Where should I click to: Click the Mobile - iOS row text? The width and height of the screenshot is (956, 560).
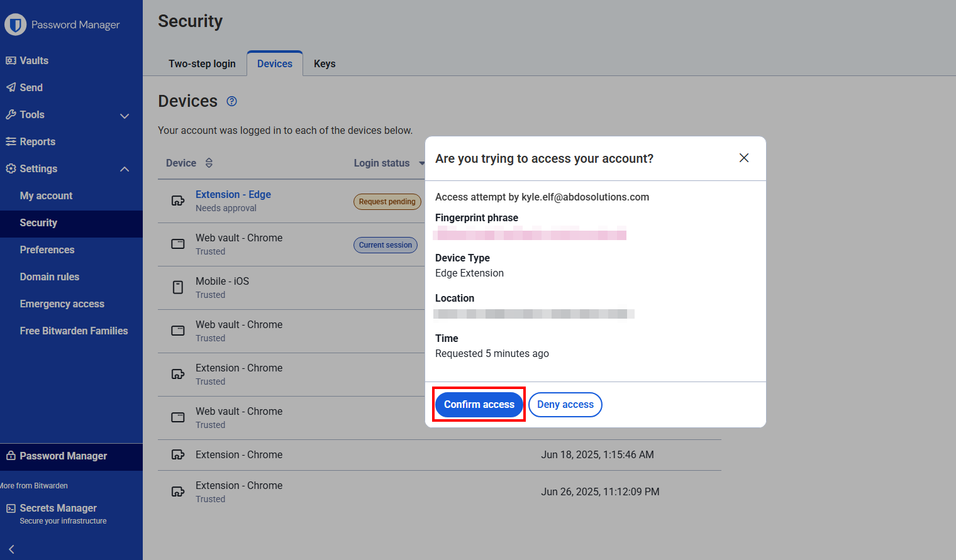click(222, 281)
